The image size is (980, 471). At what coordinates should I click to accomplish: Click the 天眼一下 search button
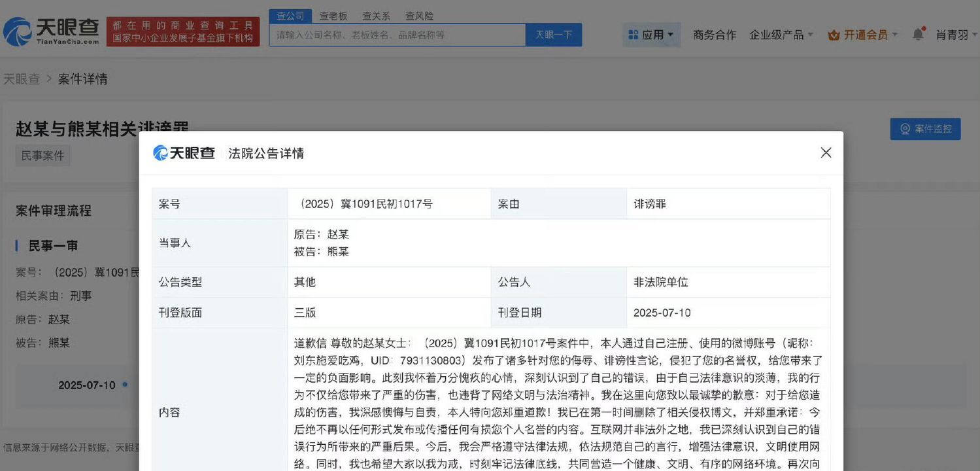[x=554, y=35]
